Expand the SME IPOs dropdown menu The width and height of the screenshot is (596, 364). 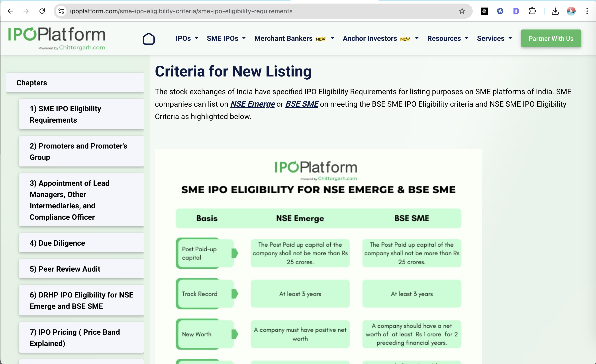tap(226, 38)
